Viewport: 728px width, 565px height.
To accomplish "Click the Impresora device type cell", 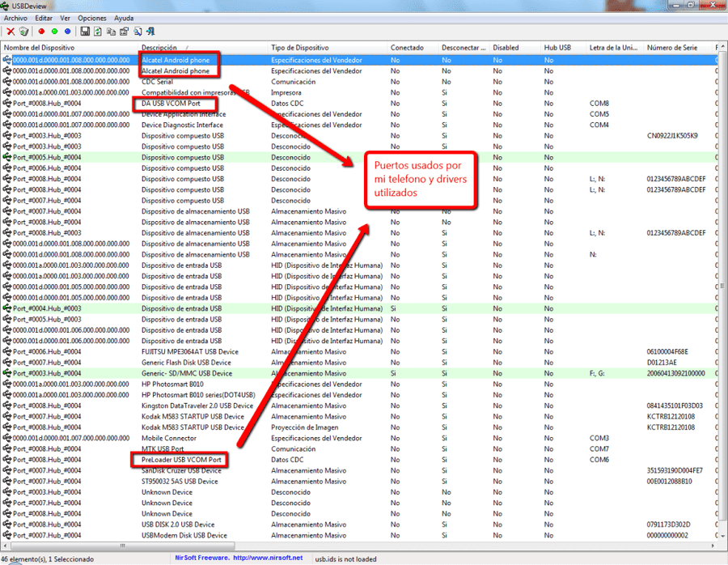I will 286,92.
